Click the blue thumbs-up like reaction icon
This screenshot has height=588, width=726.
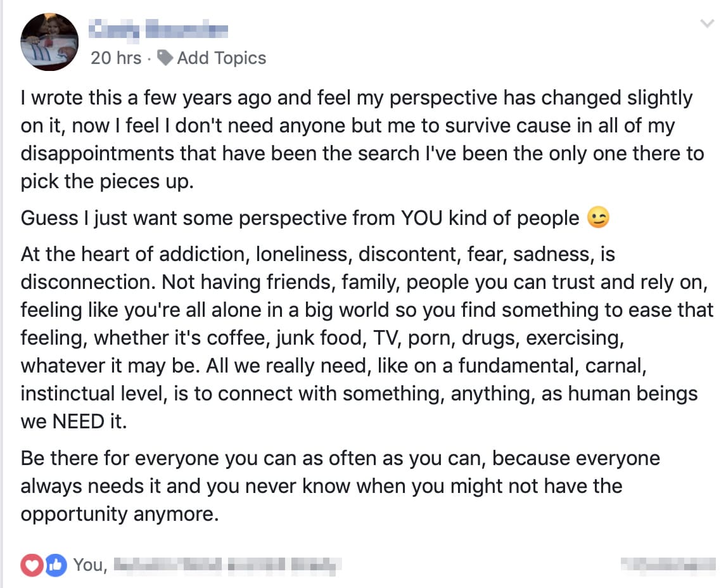tap(56, 565)
